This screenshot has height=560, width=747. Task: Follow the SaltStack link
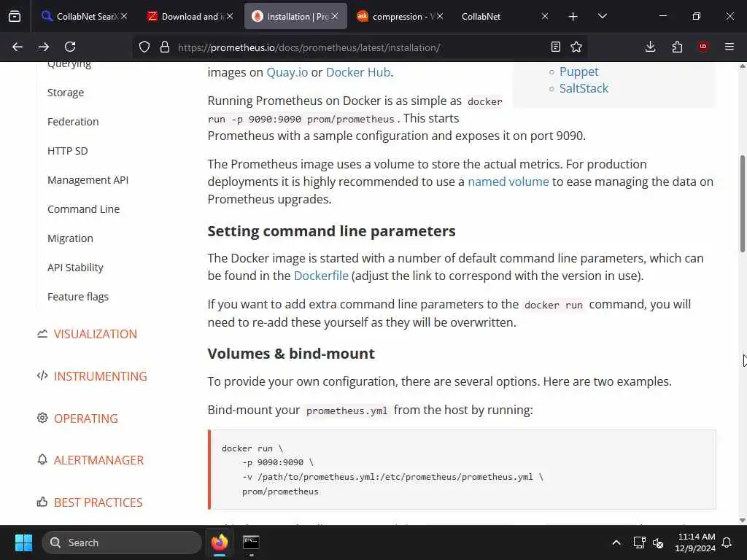[x=584, y=88]
